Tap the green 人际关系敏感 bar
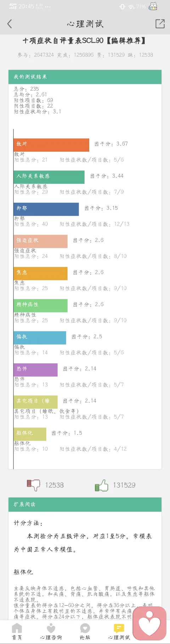 pyautogui.click(x=49, y=177)
